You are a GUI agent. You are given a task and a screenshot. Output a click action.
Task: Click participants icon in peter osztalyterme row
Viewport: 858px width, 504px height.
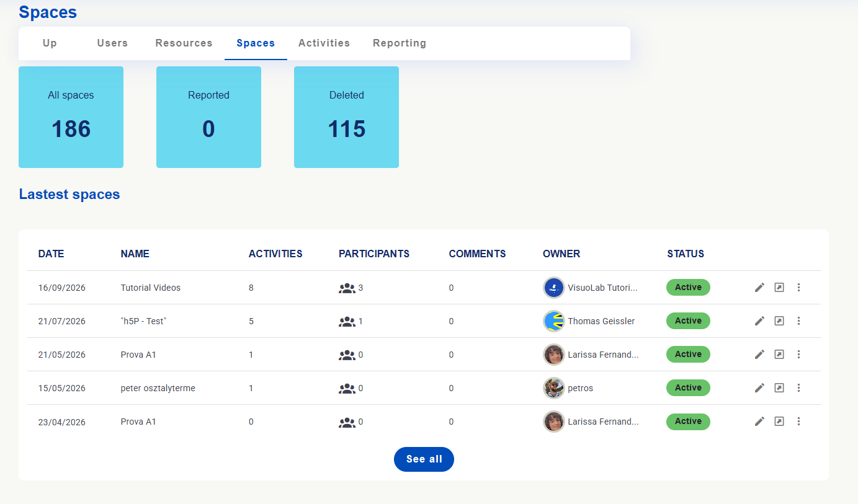[x=347, y=389]
